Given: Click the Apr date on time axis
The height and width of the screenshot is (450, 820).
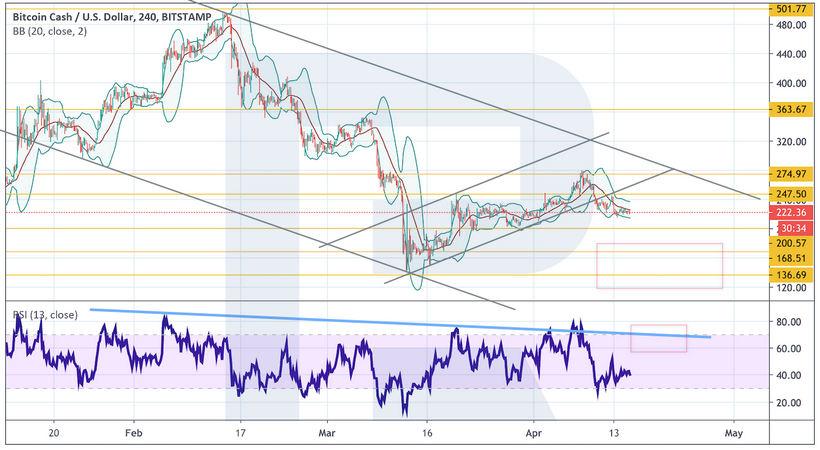Looking at the screenshot, I should tap(533, 433).
